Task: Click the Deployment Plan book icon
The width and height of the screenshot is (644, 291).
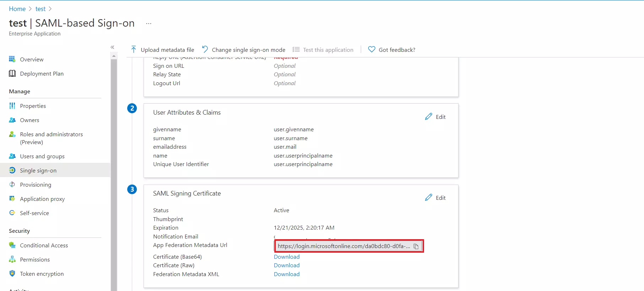Action: pyautogui.click(x=12, y=73)
